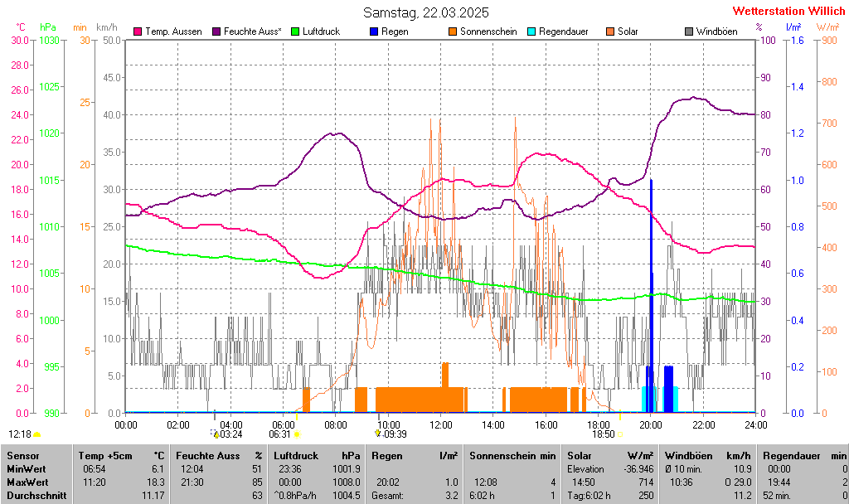
Task: Click the 'Temp +5cm' column header
Action: coord(105,456)
